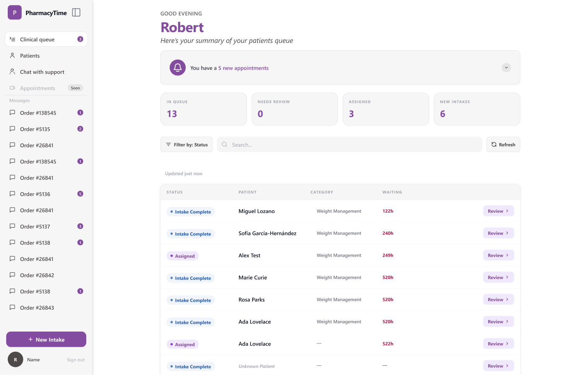Image resolution: width=588 pixels, height=375 pixels.
Task: Expand the new appointments notification chevron
Action: coord(506,68)
